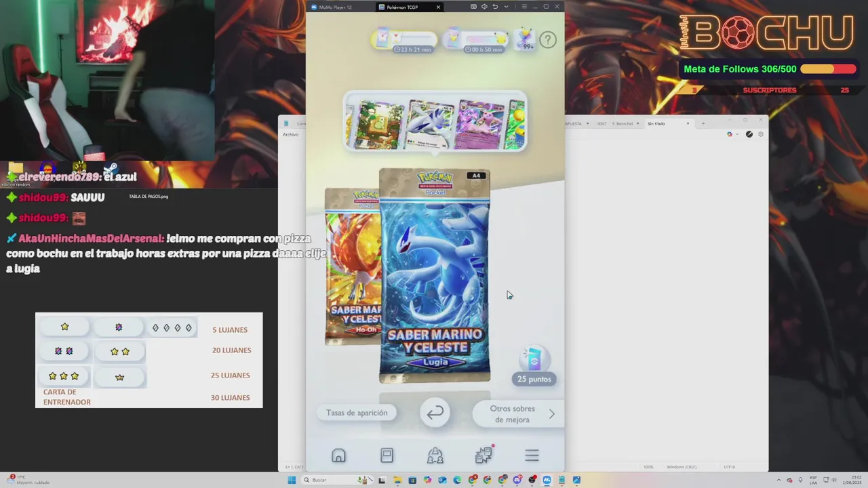Tap the round return arrow button

(435, 413)
